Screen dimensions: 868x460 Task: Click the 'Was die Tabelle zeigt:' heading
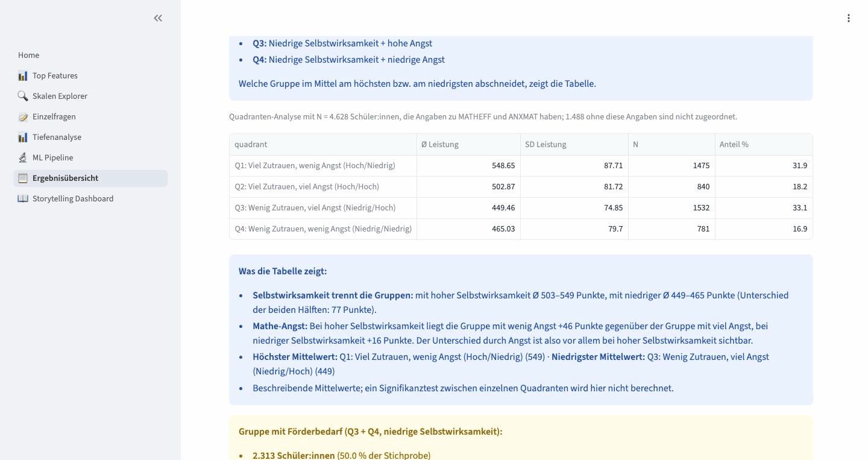click(x=283, y=271)
